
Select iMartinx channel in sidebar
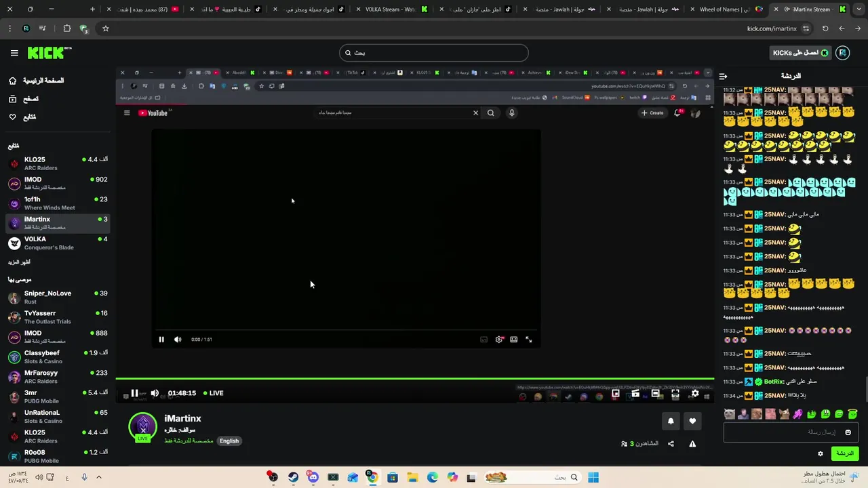[58, 223]
